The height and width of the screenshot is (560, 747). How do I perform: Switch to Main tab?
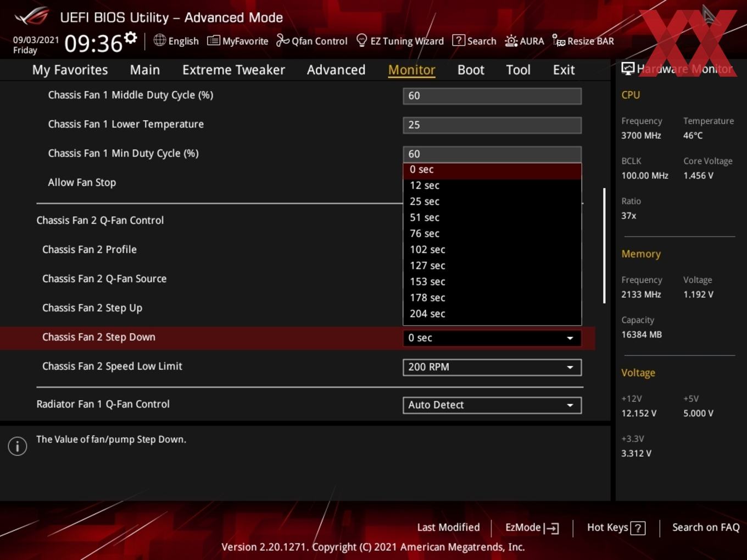[x=145, y=70]
